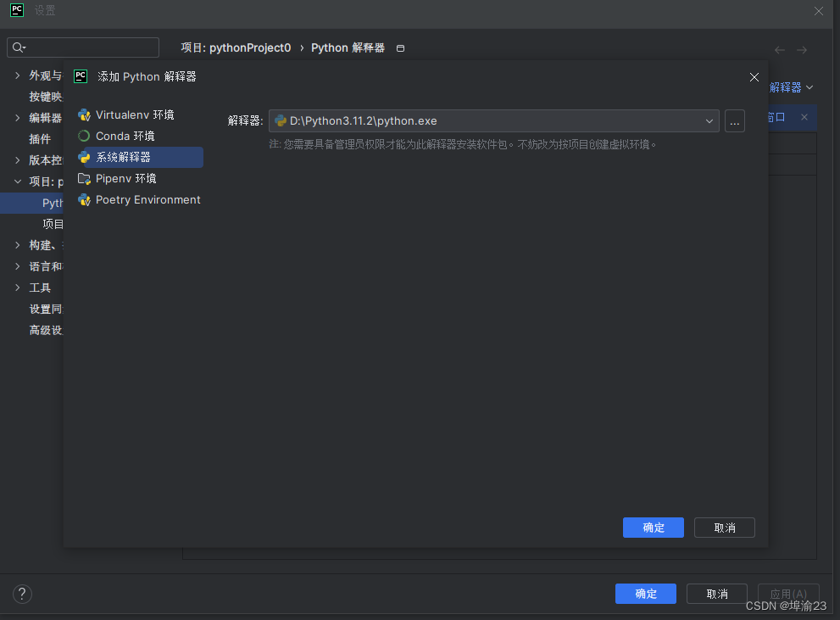The image size is (840, 620).
Task: Expand the 构建 settings category
Action: [18, 245]
